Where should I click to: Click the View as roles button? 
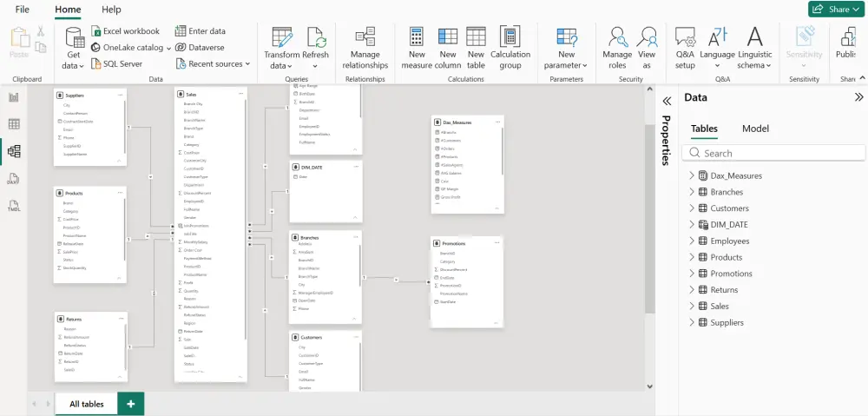[646, 48]
